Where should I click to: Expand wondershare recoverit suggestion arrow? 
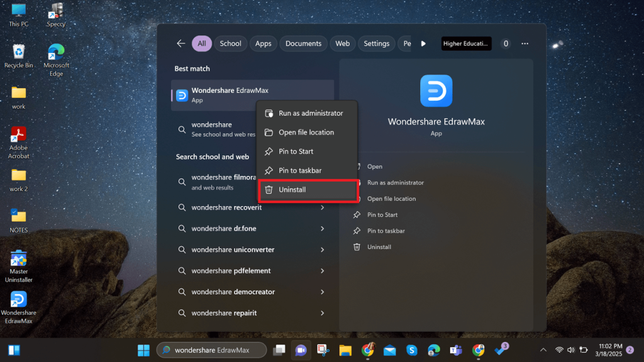click(323, 207)
